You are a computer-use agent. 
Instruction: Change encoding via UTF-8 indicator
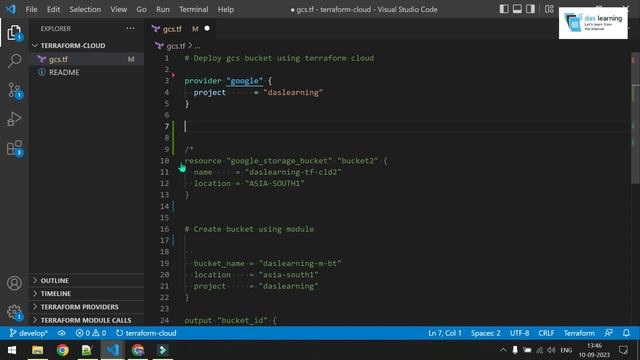[519, 333]
